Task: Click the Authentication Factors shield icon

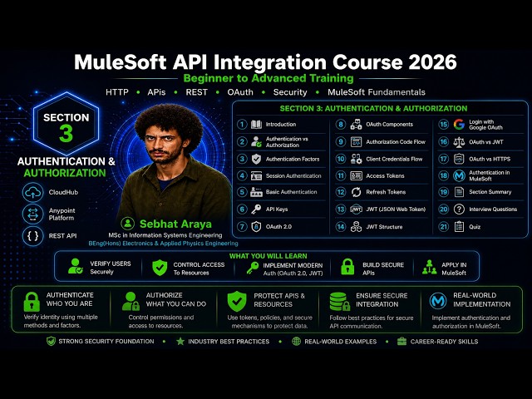Action: click(x=256, y=159)
